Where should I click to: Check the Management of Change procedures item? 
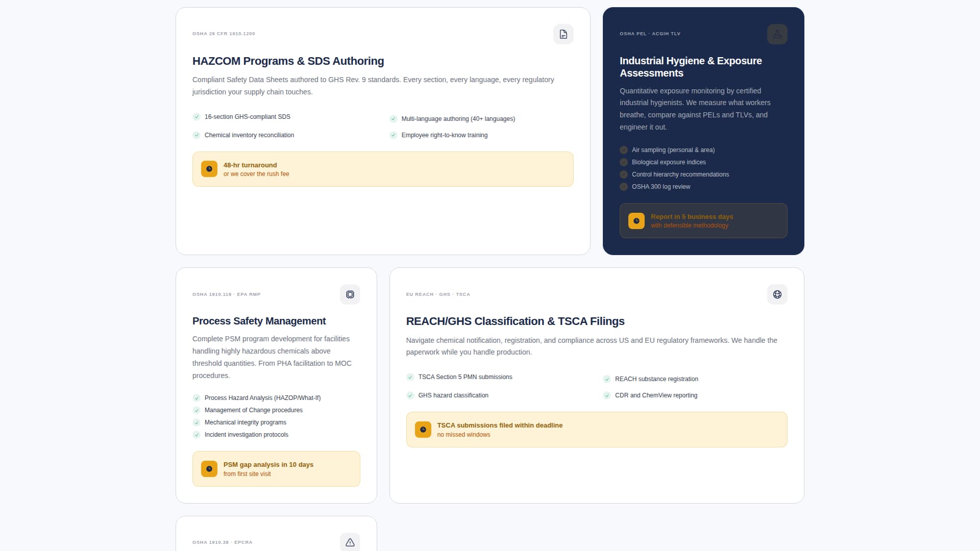click(197, 410)
